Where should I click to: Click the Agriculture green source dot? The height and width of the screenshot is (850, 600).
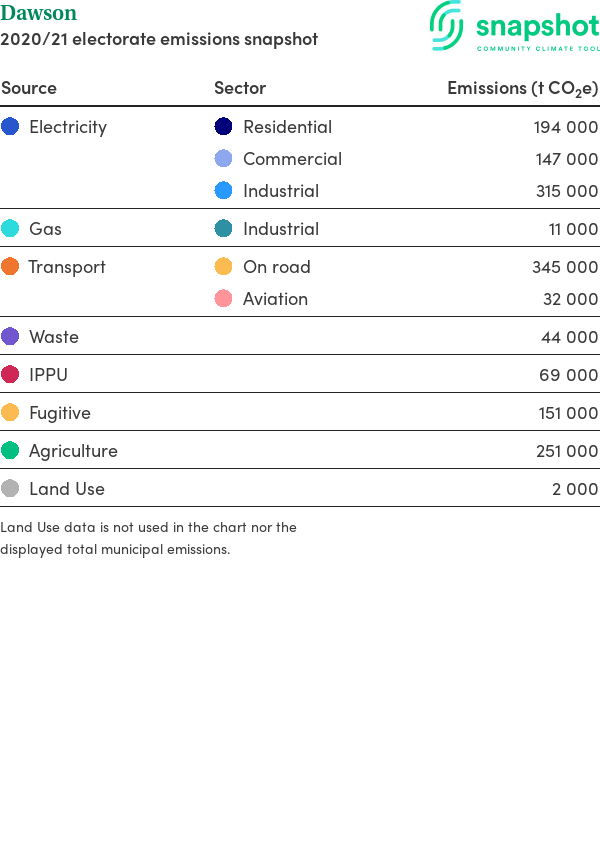click(10, 450)
